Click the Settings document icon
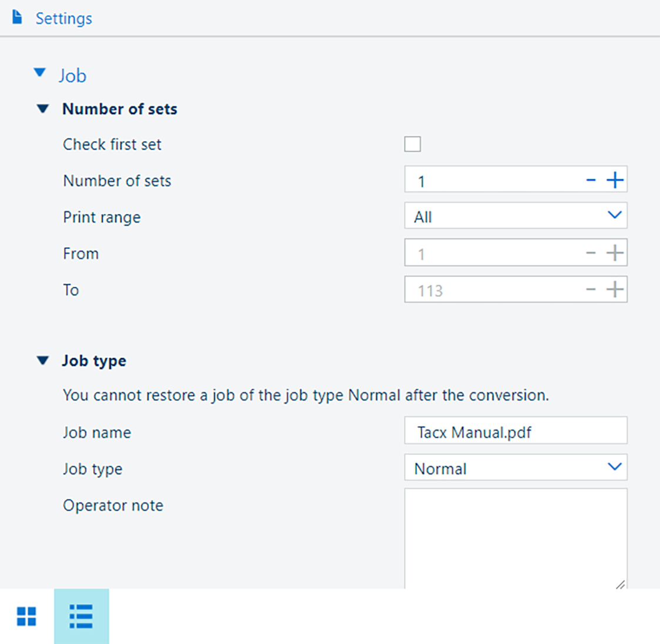 18,18
